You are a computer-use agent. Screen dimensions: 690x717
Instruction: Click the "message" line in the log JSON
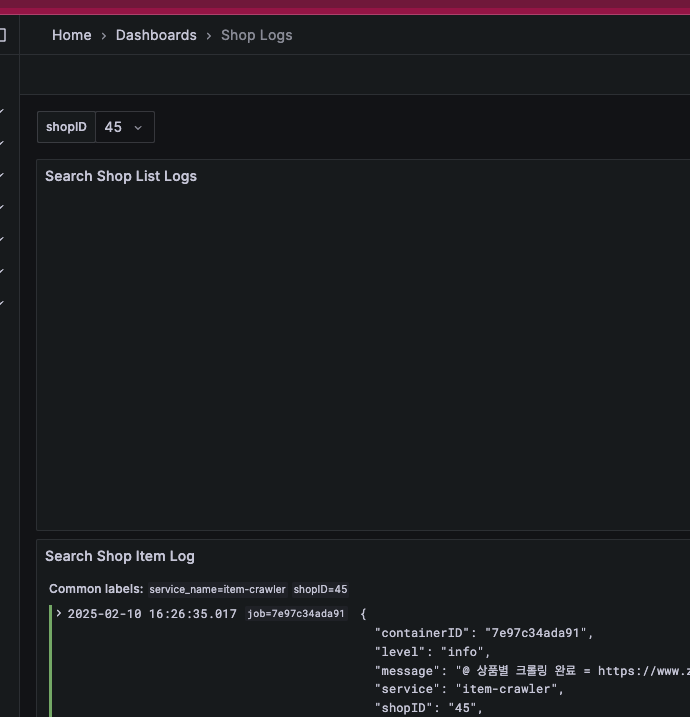coord(530,670)
